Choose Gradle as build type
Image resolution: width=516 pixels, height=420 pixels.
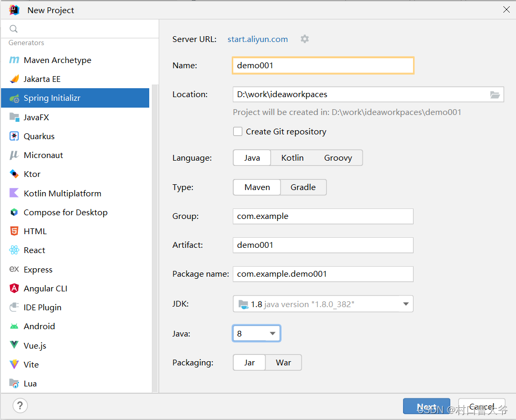coord(303,187)
